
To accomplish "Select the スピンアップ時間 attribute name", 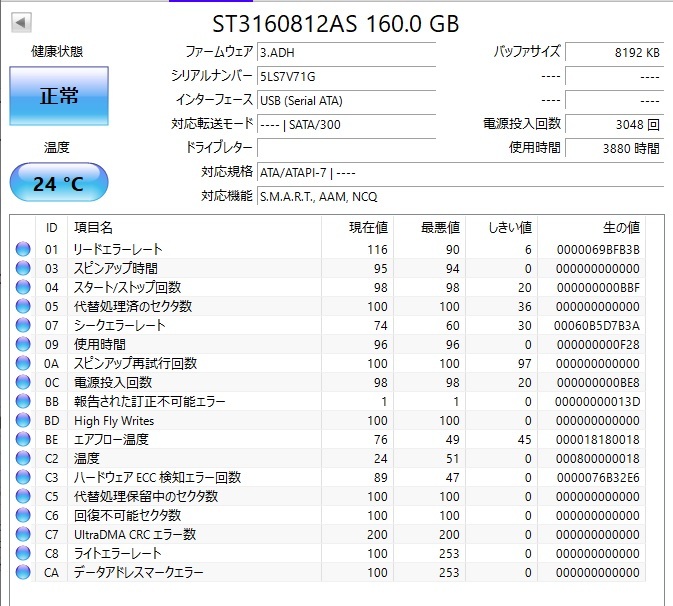I will click(x=115, y=268).
